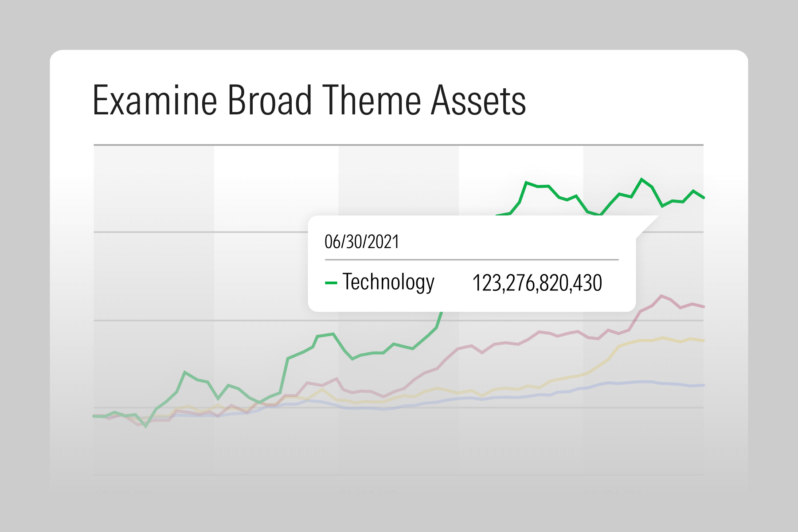Click the shared starting point of all lines
Image resolution: width=798 pixels, height=532 pixels.
[94, 416]
